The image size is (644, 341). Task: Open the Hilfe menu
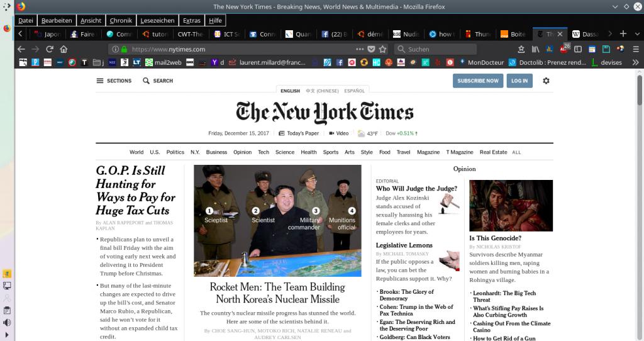coord(215,21)
